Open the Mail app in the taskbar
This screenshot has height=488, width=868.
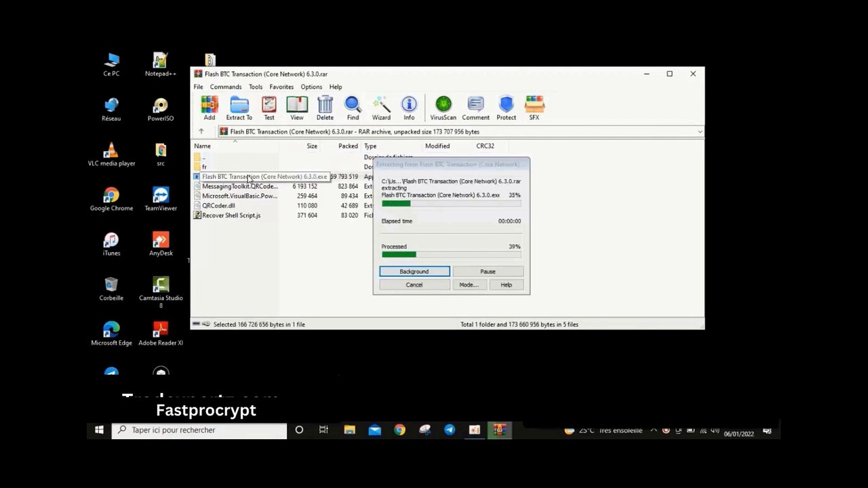coord(374,430)
